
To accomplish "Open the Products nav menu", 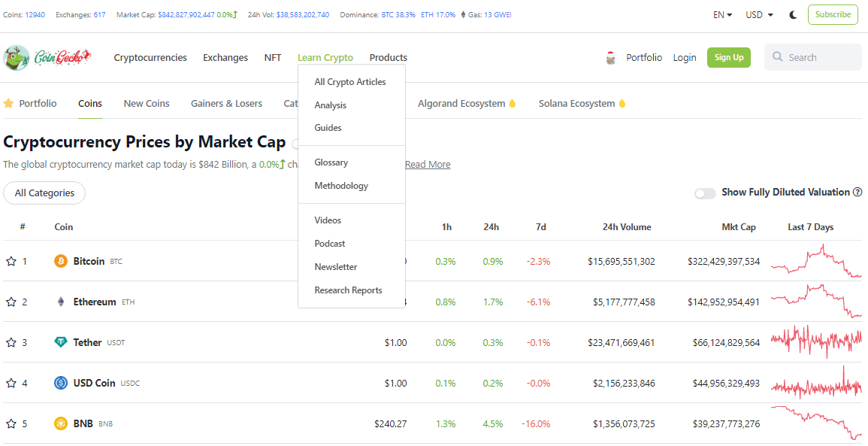I will 389,58.
